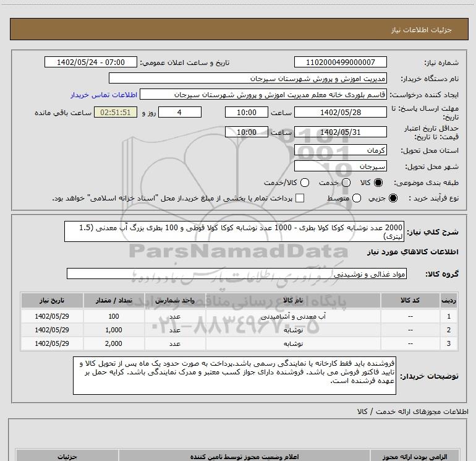Click the unit عدد in row 1
Image resolution: width=476 pixels, height=461 pixels.
point(175,316)
